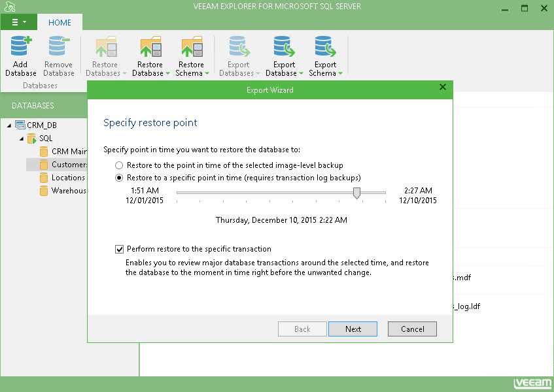This screenshot has height=392, width=554.
Task: Open the Export Schema dropdown arrow
Action: (341, 73)
